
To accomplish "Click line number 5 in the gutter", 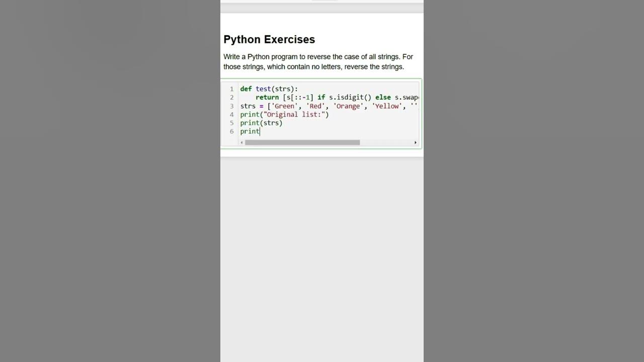I will (231, 123).
